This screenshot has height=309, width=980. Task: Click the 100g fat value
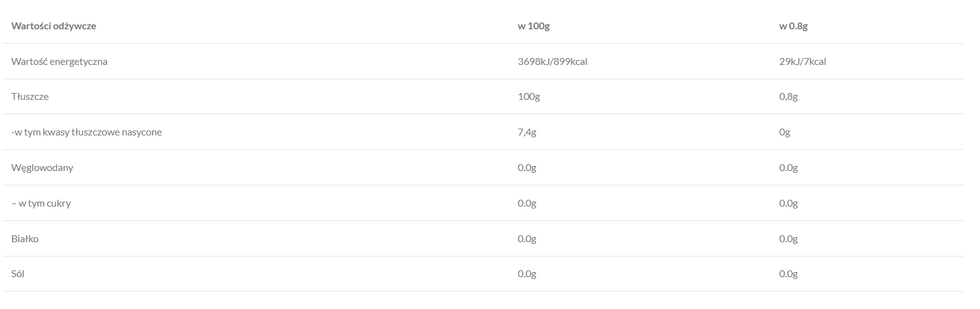(x=529, y=97)
